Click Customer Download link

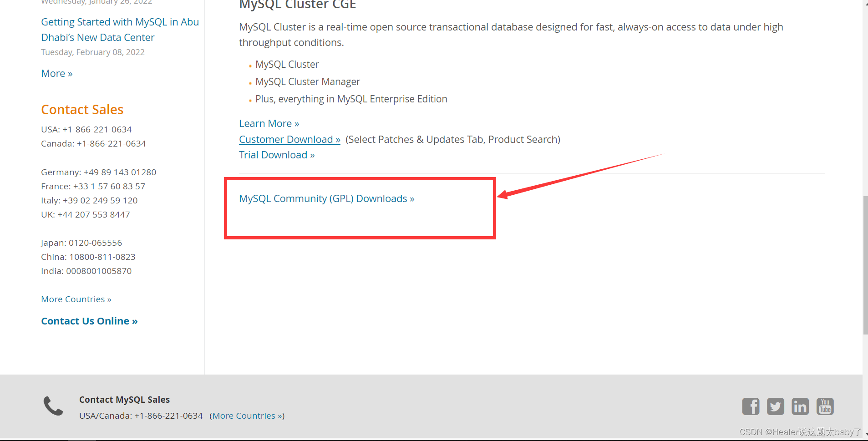289,139
